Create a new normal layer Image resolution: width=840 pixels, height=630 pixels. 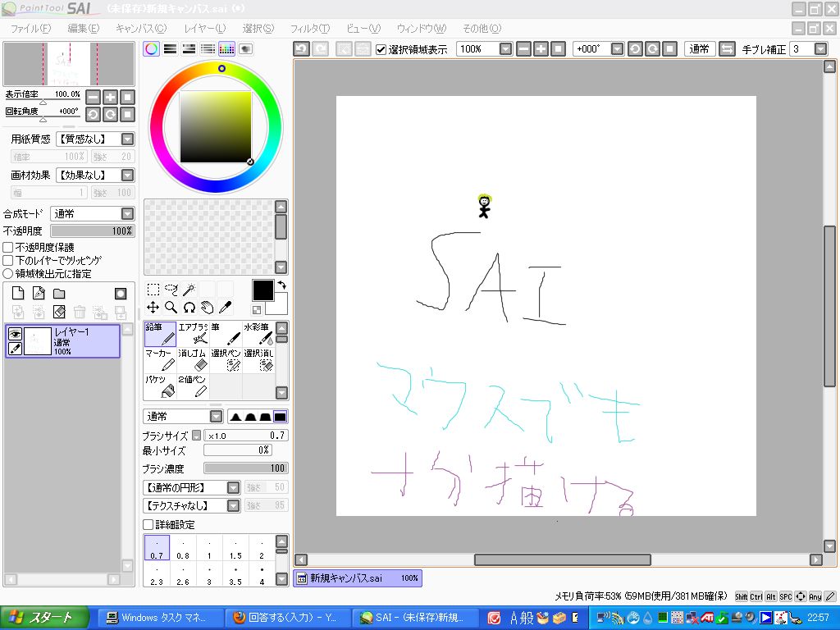pos(18,293)
